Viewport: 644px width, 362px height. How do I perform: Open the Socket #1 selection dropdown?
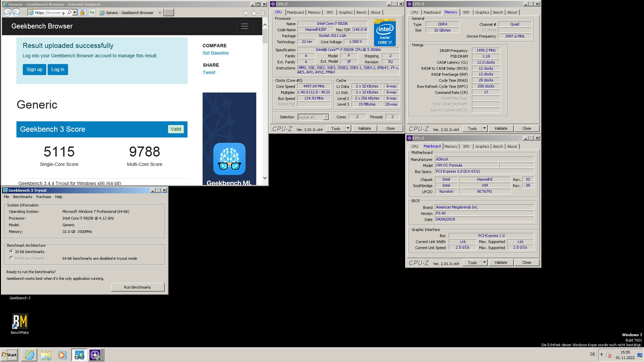coord(326,117)
